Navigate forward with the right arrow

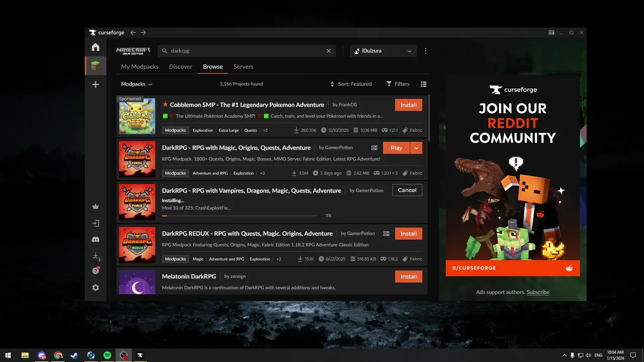click(x=143, y=33)
